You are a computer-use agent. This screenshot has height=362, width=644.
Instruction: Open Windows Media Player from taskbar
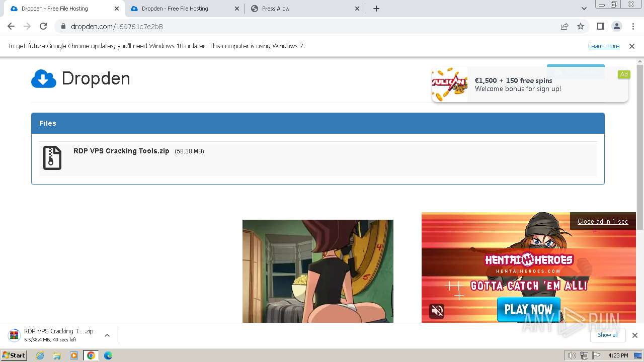[x=74, y=355]
